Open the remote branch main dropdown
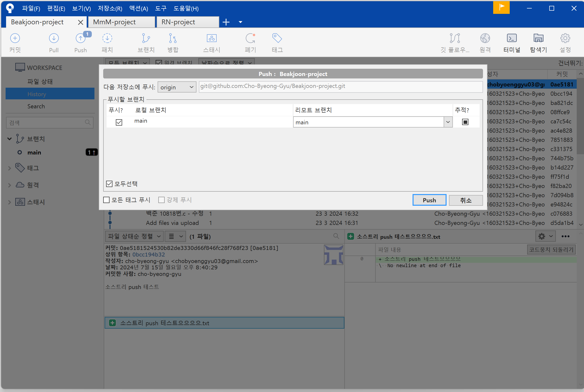Image resolution: width=584 pixels, height=392 pixels. 448,122
